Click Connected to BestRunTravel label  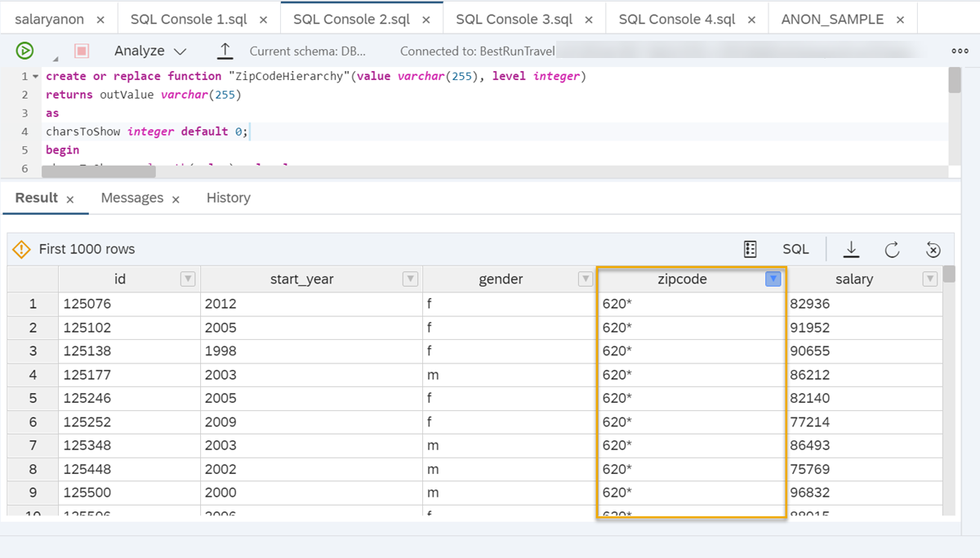478,51
